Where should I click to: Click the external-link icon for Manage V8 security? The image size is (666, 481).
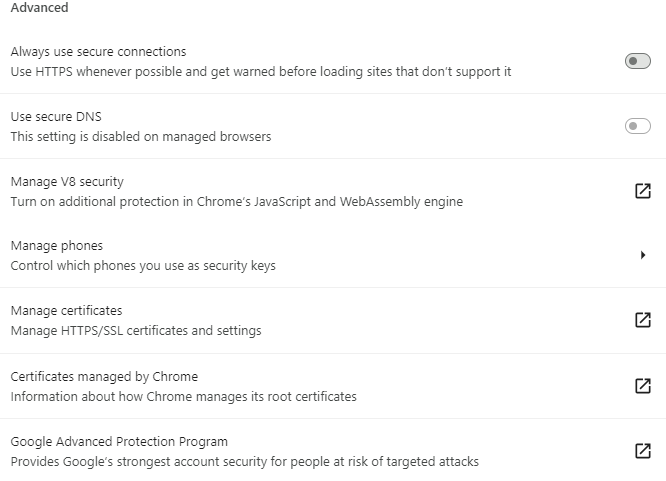(x=643, y=191)
